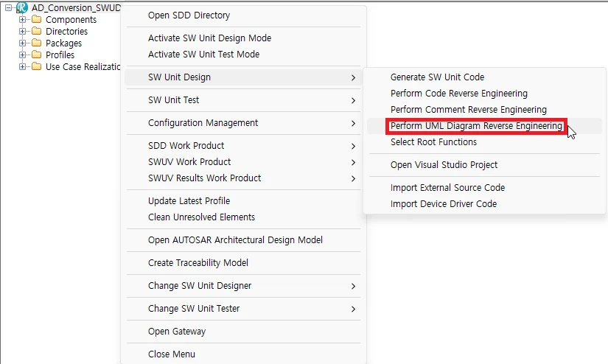The image size is (608, 364).
Task: Select Create Traceability Model
Action: tap(198, 263)
